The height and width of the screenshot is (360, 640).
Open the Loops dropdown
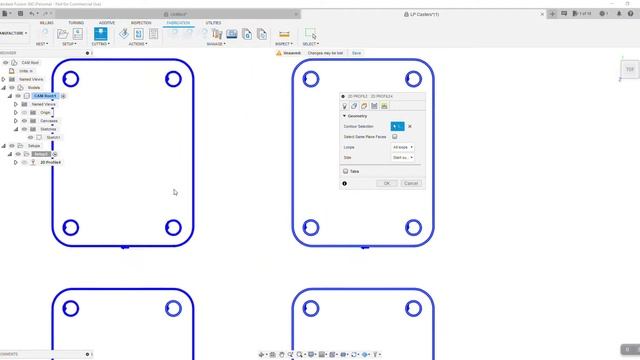(402, 147)
